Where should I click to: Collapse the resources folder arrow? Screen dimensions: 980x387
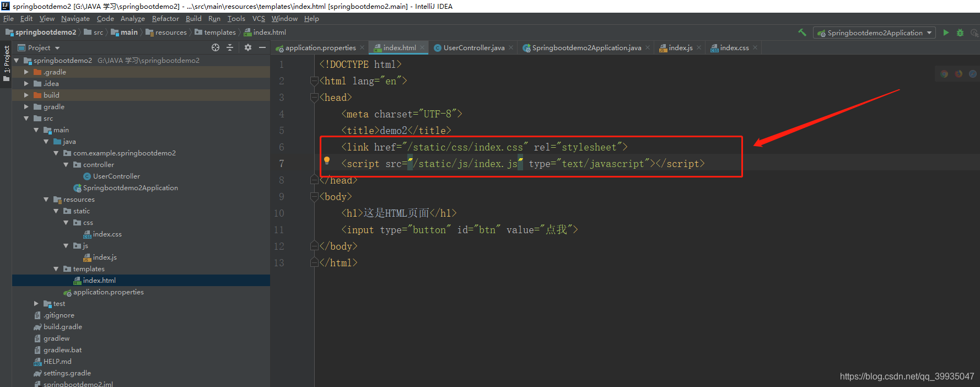click(46, 200)
